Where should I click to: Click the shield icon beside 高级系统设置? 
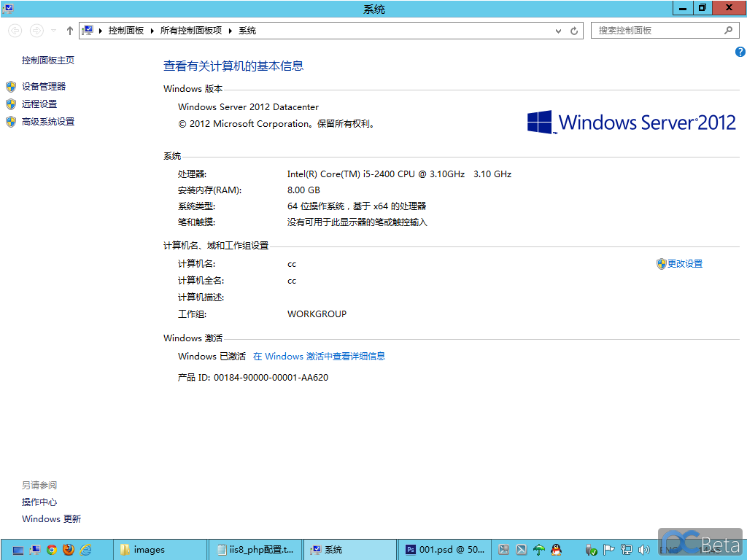pos(11,122)
